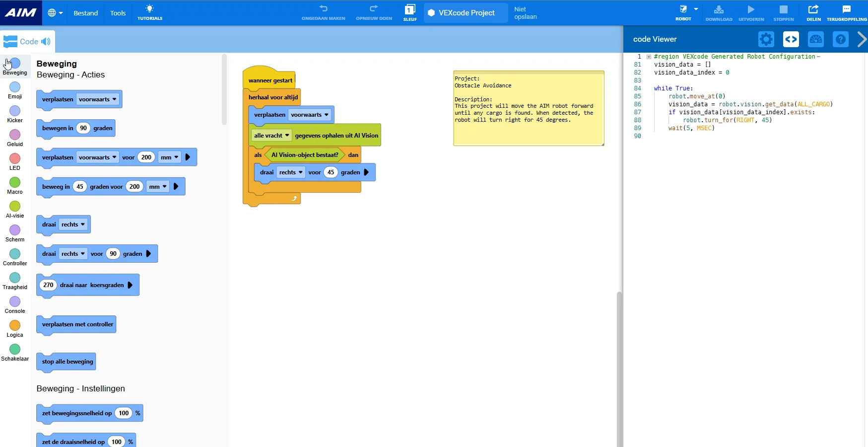Select the Console category
868x447 pixels.
(15, 305)
